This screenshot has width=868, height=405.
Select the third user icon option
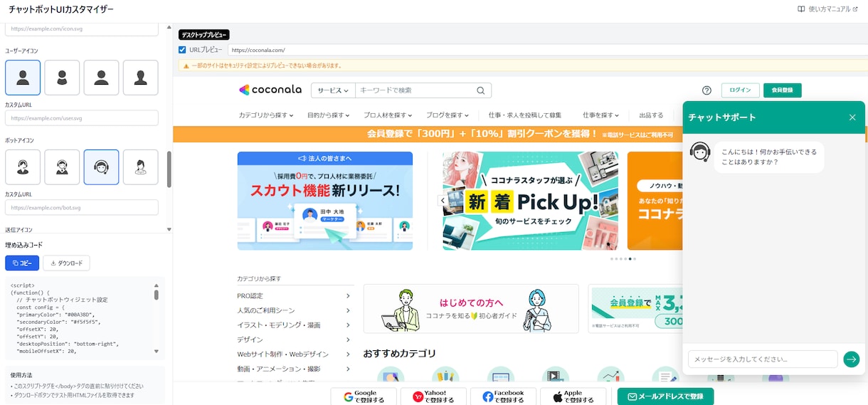[x=101, y=78]
